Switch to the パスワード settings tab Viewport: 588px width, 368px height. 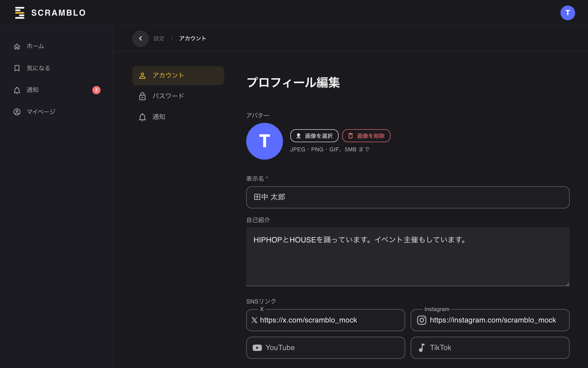tap(178, 96)
